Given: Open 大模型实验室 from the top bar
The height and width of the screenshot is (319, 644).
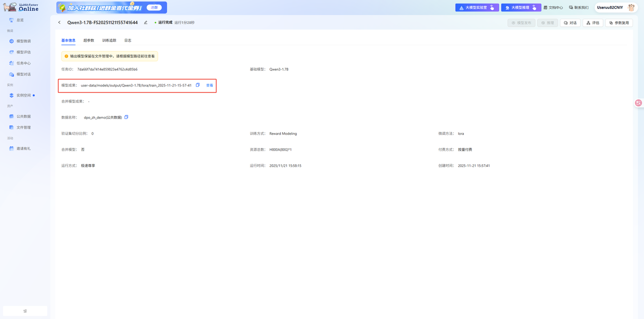Looking at the screenshot, I should point(477,8).
